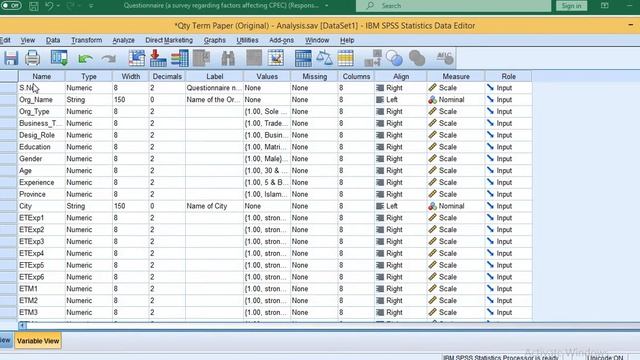Open the Recall recent dialogs icon

(x=59, y=58)
